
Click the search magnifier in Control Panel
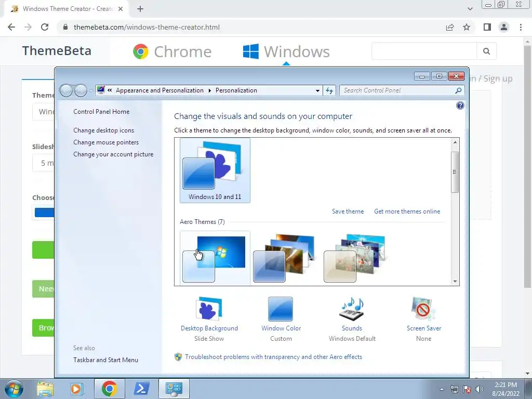click(x=458, y=90)
